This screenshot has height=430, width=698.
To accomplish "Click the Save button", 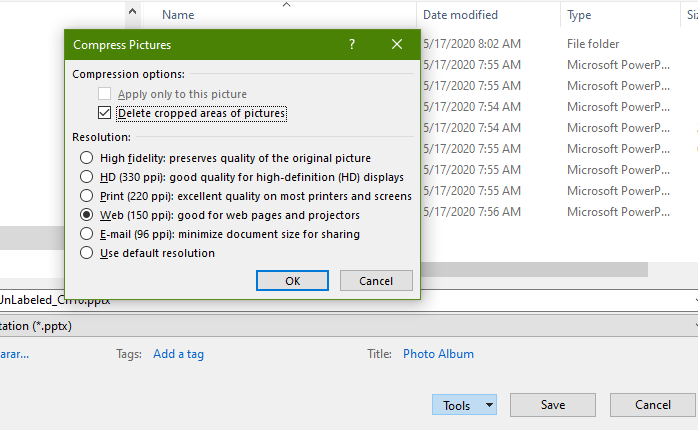I will tap(553, 405).
